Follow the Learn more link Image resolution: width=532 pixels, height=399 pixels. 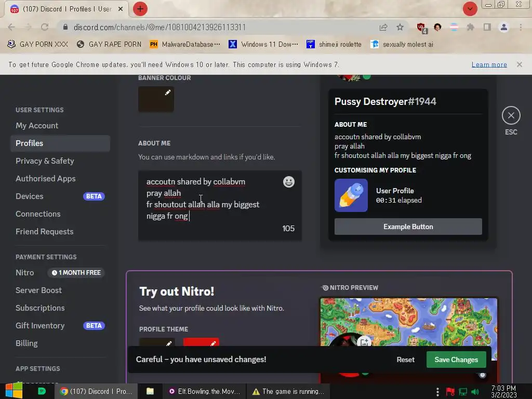click(x=489, y=64)
